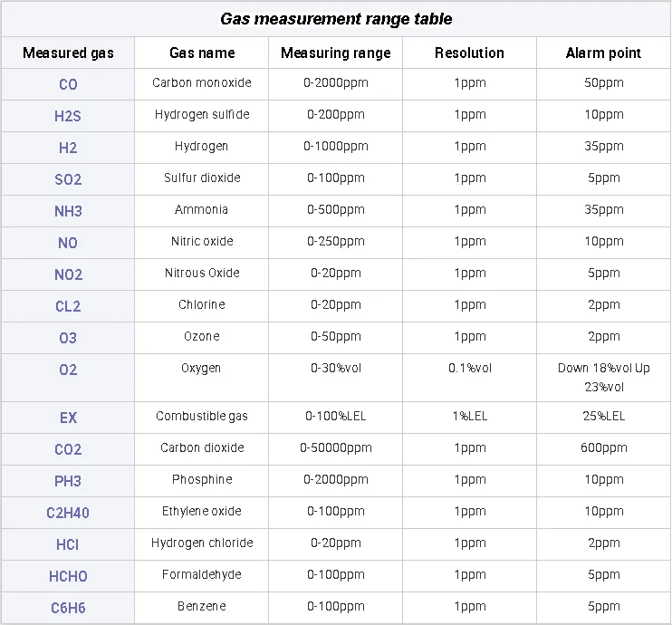This screenshot has width=672, height=625.
Task: Select the Down 18%vol Up 23%vol alarm cell
Action: point(603,378)
